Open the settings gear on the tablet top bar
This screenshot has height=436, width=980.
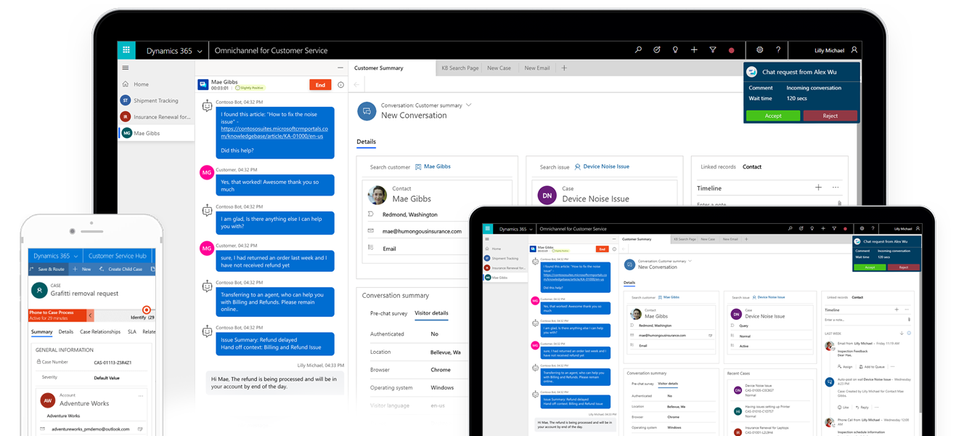tap(862, 229)
